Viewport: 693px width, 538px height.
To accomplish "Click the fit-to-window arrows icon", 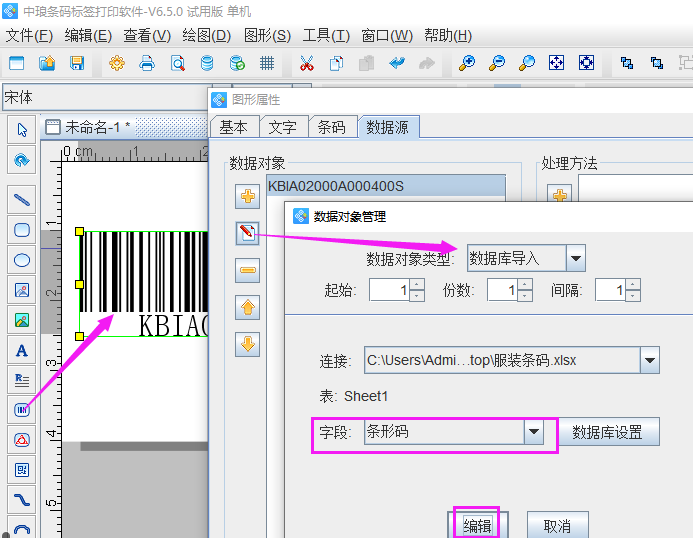I will click(556, 63).
